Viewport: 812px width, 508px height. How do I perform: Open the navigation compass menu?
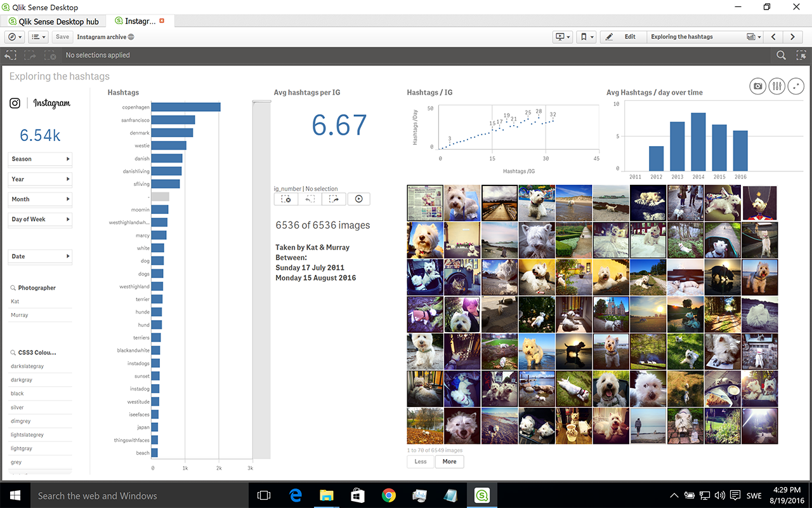15,37
